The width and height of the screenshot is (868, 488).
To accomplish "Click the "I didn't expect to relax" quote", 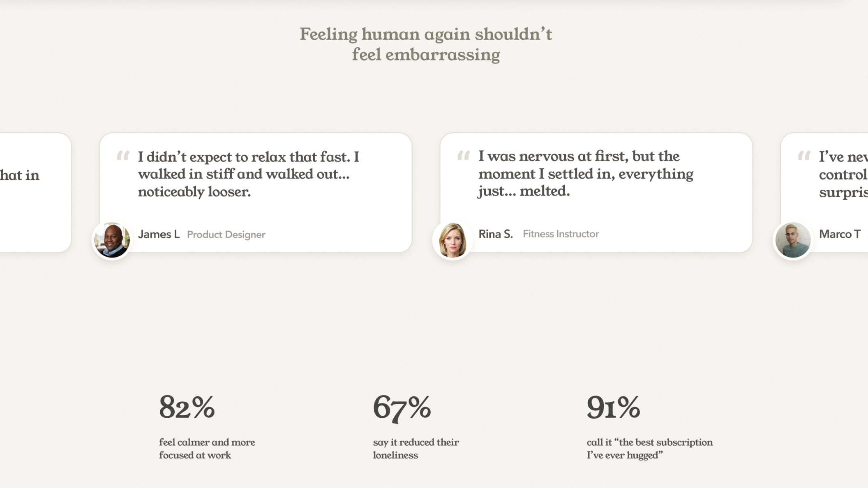I will (x=248, y=174).
